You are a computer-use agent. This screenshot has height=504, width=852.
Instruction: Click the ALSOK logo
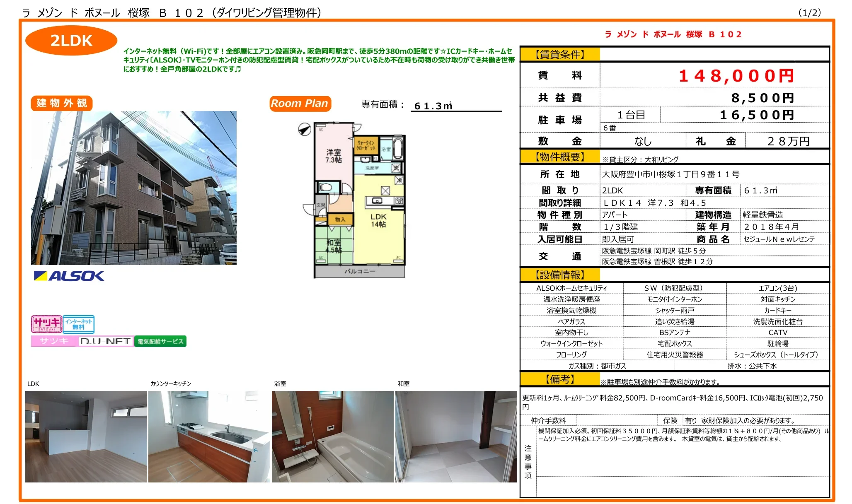[x=69, y=276]
